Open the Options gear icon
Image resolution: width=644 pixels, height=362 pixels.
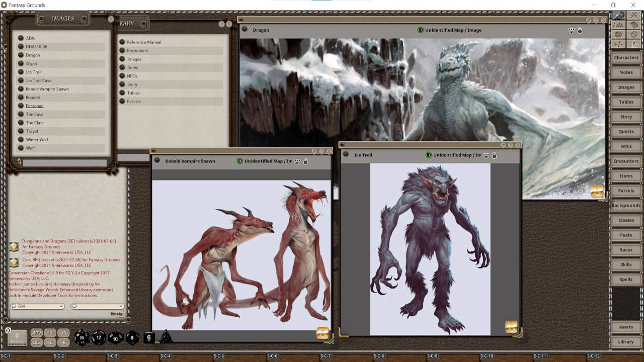(x=633, y=34)
